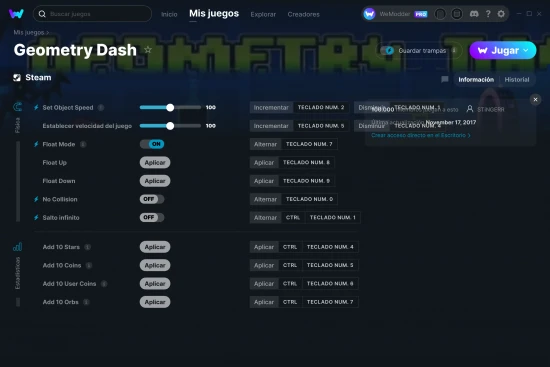The image size is (550, 367).
Task: Click the chat comment icon beside Información
Action: click(445, 79)
